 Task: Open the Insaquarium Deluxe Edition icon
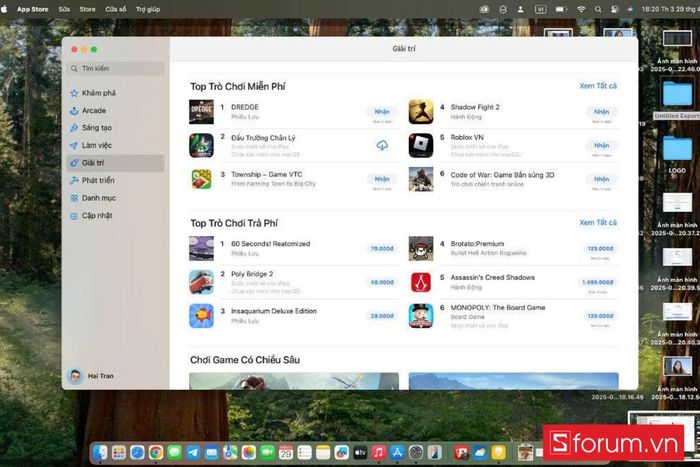coord(201,316)
